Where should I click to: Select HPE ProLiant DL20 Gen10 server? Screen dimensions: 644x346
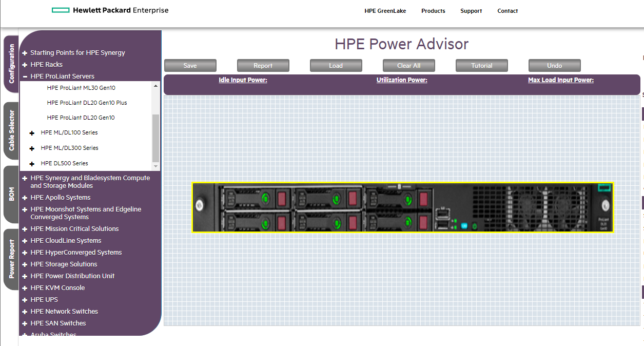81,118
